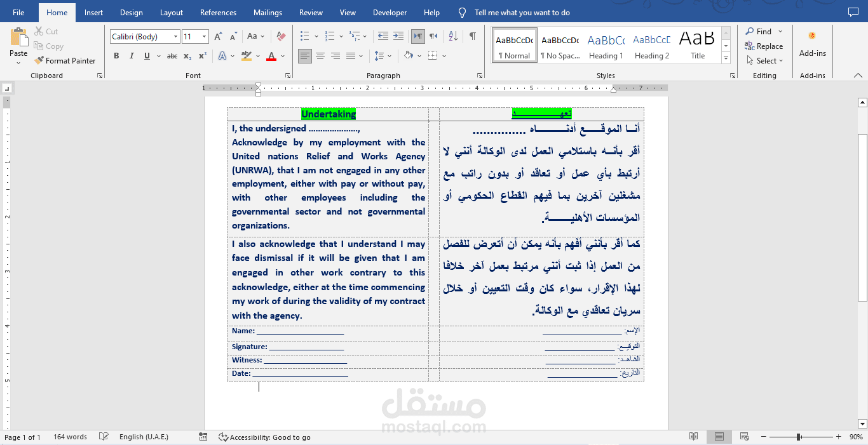Apply red font color
The image size is (868, 445).
coord(271,56)
